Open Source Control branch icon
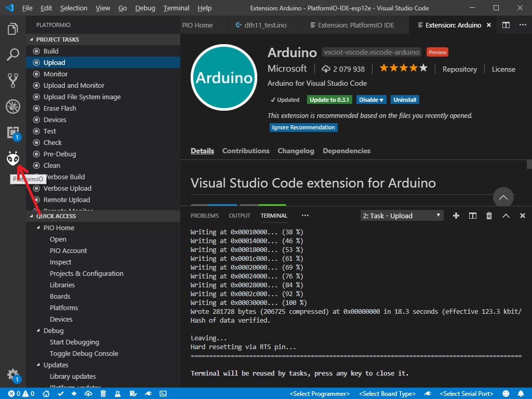The height and width of the screenshot is (399, 532). click(13, 81)
